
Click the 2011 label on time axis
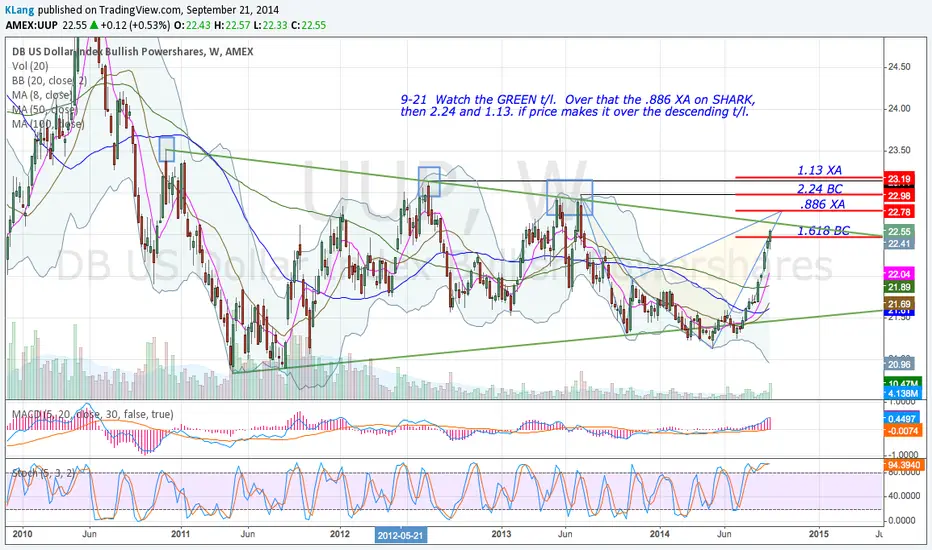point(181,533)
